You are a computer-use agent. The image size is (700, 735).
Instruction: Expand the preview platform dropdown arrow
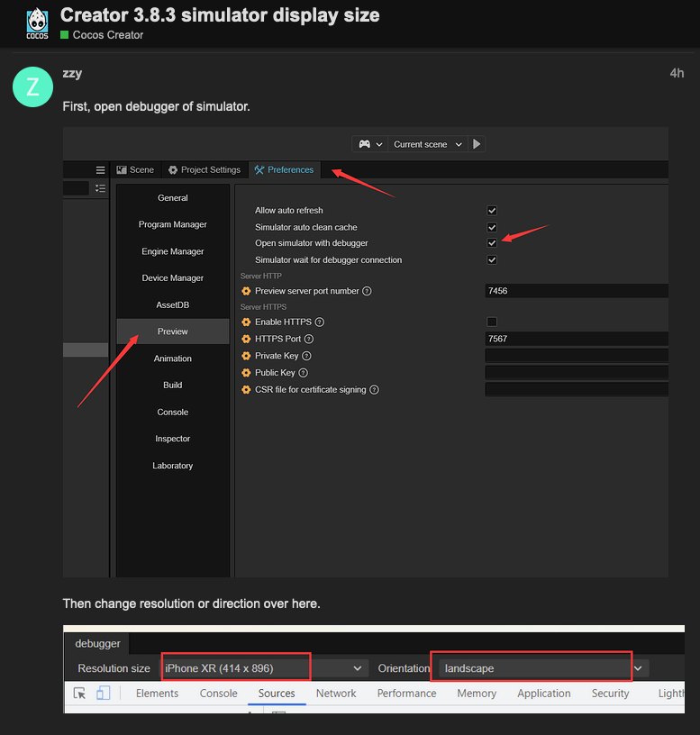pos(379,144)
